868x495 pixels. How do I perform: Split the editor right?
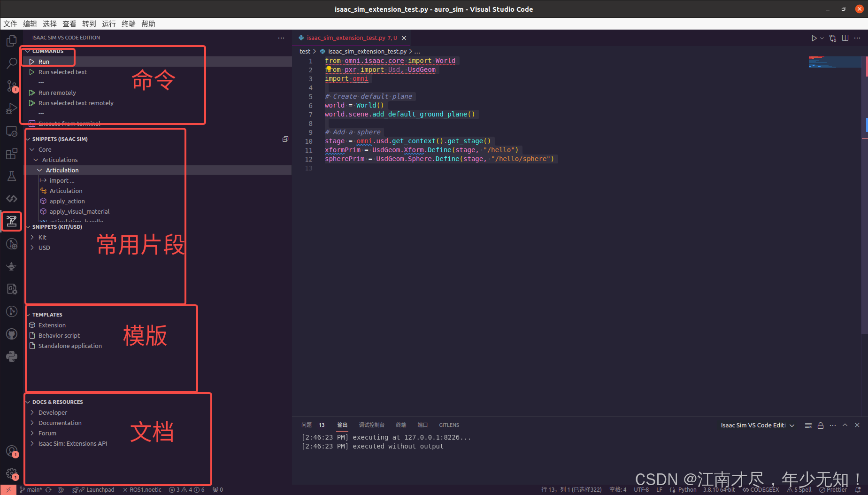tap(845, 38)
